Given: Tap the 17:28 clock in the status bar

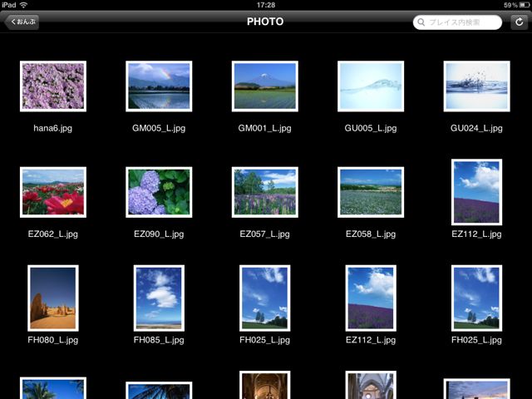Looking at the screenshot, I should tap(266, 5).
